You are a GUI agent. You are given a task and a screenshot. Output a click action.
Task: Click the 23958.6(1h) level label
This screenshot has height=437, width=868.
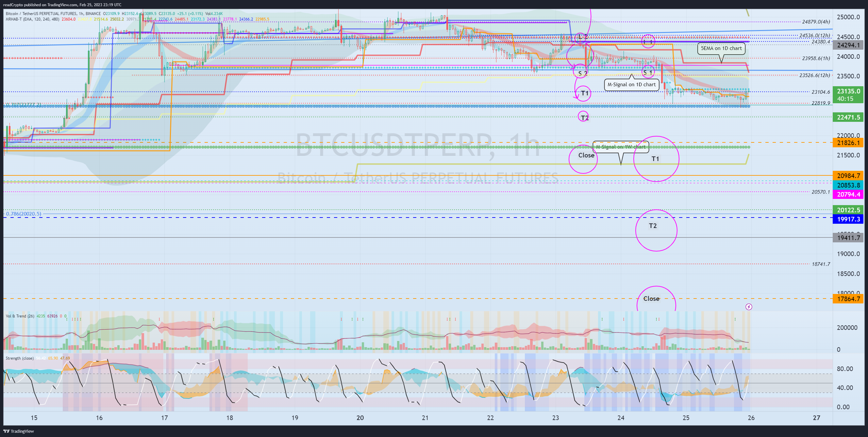click(x=816, y=58)
